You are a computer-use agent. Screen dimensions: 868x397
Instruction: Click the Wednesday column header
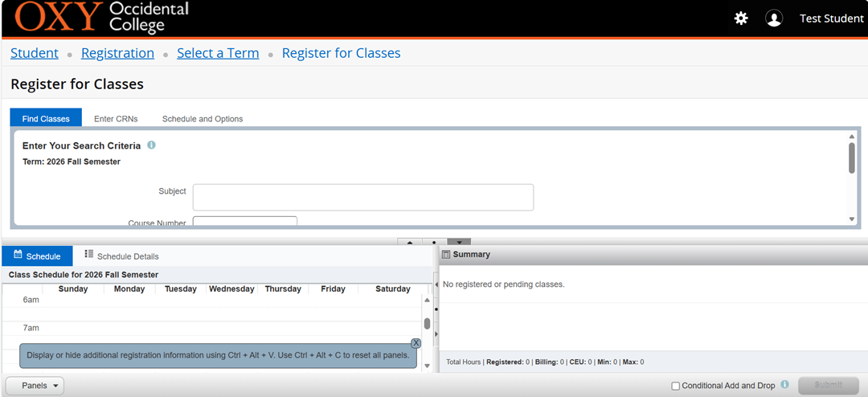(231, 289)
